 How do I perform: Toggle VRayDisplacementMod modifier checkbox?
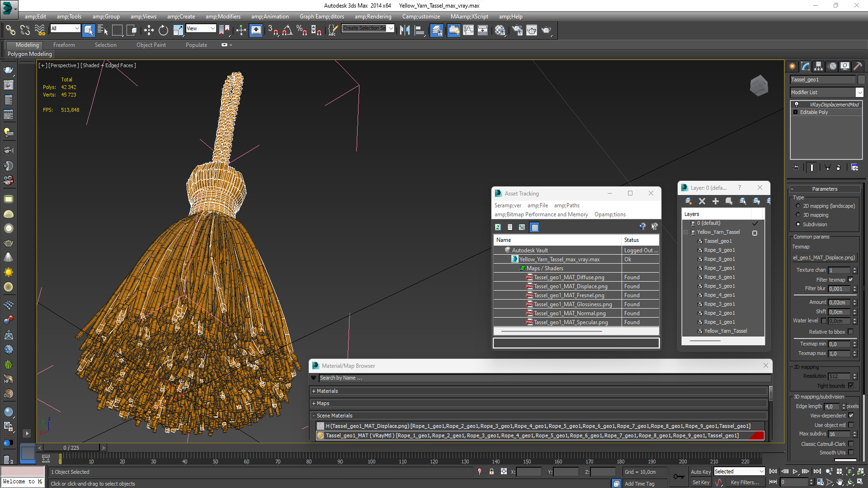point(797,103)
